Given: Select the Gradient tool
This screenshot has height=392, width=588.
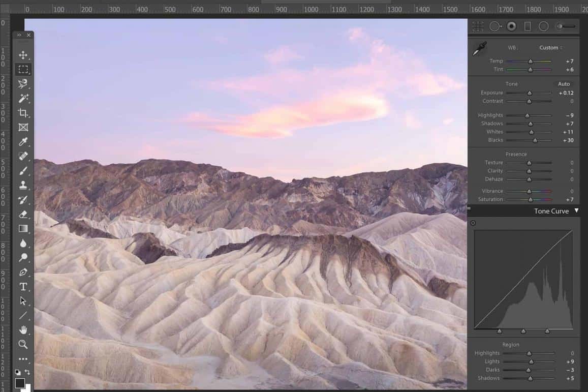Looking at the screenshot, I should pos(23,228).
